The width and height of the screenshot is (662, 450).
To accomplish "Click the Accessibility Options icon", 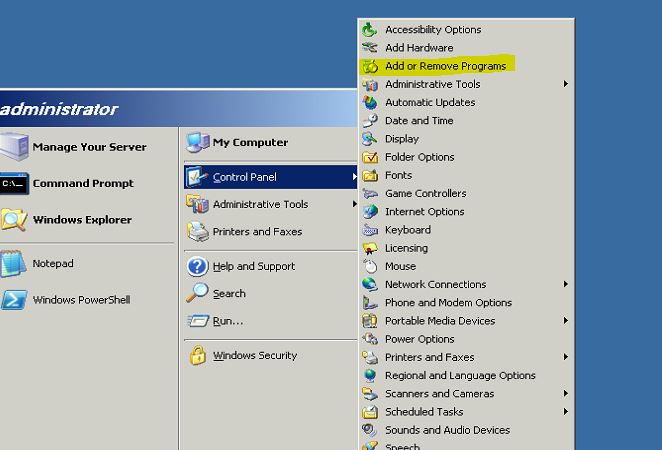I will pyautogui.click(x=370, y=30).
